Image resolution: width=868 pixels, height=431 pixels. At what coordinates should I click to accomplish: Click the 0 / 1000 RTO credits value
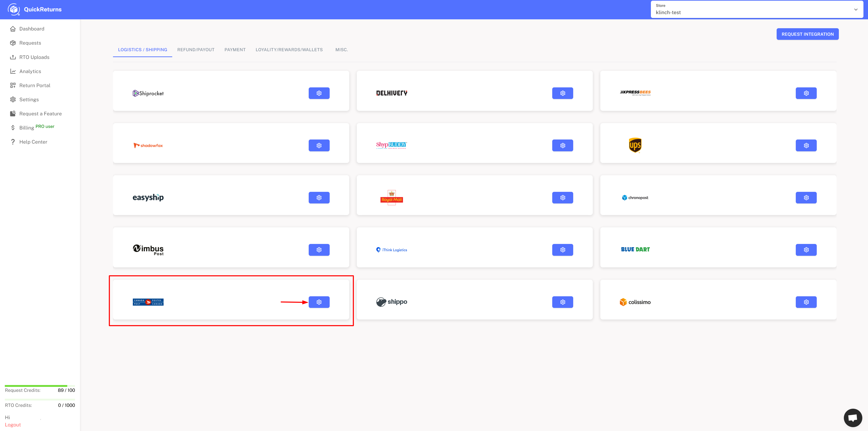coord(66,406)
